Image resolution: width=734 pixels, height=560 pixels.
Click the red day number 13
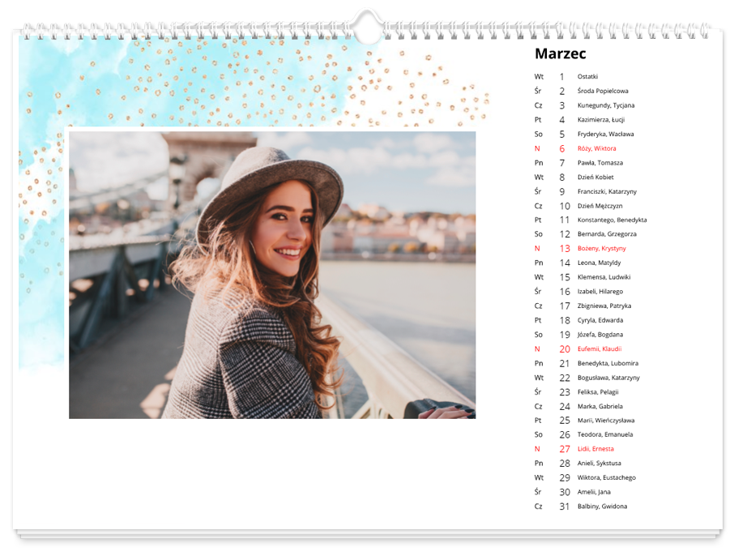565,249
